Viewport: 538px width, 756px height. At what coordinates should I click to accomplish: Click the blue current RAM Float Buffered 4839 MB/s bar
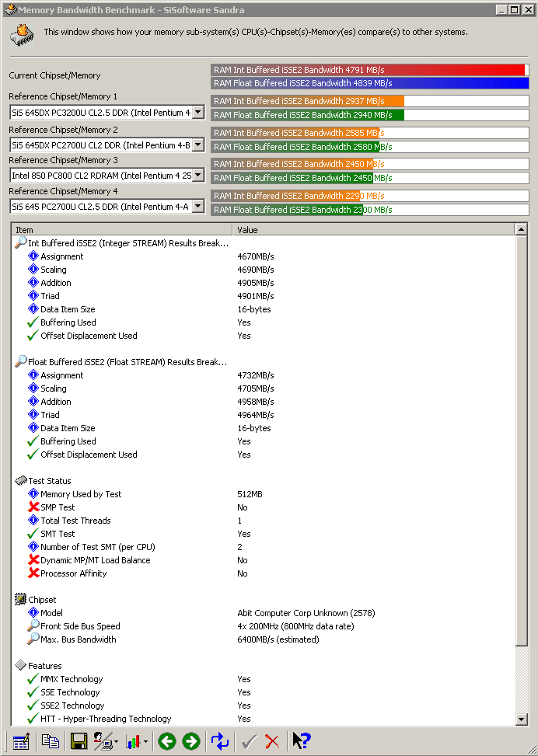click(369, 83)
